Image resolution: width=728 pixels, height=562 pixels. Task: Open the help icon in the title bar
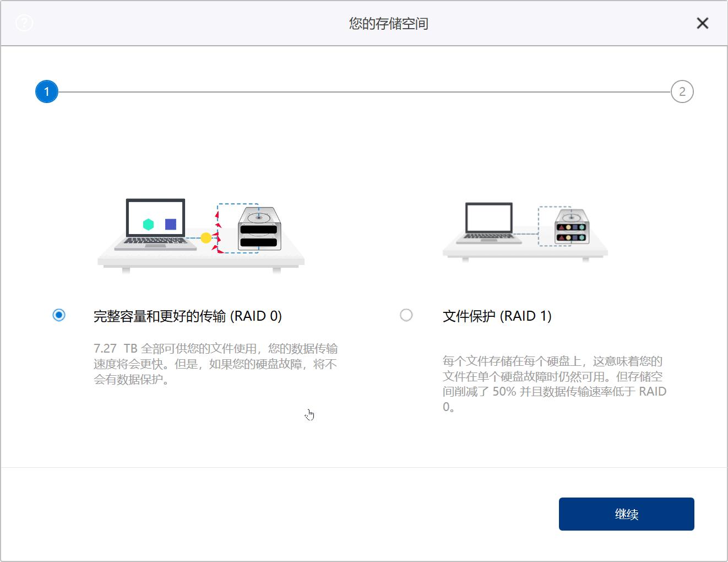[x=23, y=23]
